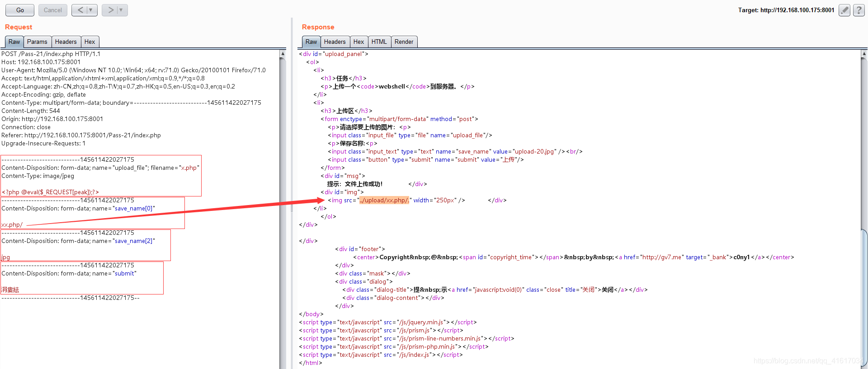Viewport: 868px width, 369px height.
Task: Open the Request Hex tab
Action: click(90, 42)
